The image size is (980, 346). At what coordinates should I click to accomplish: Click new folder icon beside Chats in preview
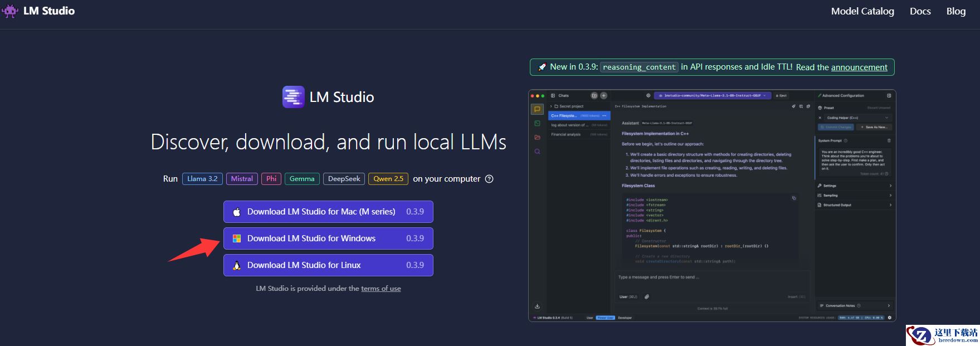click(594, 96)
